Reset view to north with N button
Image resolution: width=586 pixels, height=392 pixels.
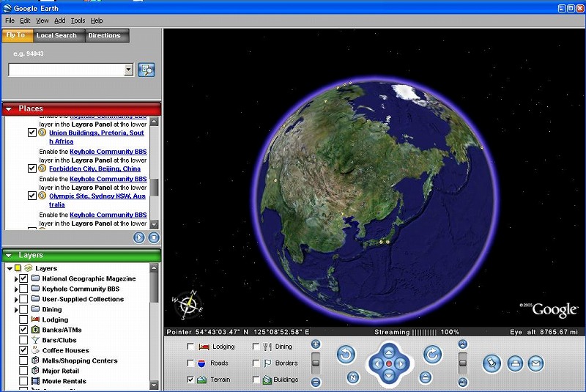point(353,378)
